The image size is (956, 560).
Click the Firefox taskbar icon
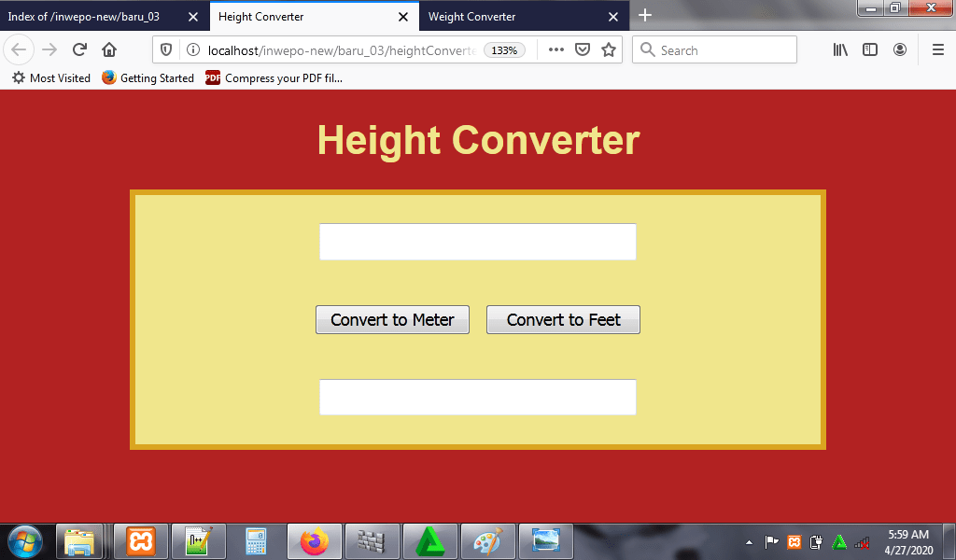click(314, 541)
